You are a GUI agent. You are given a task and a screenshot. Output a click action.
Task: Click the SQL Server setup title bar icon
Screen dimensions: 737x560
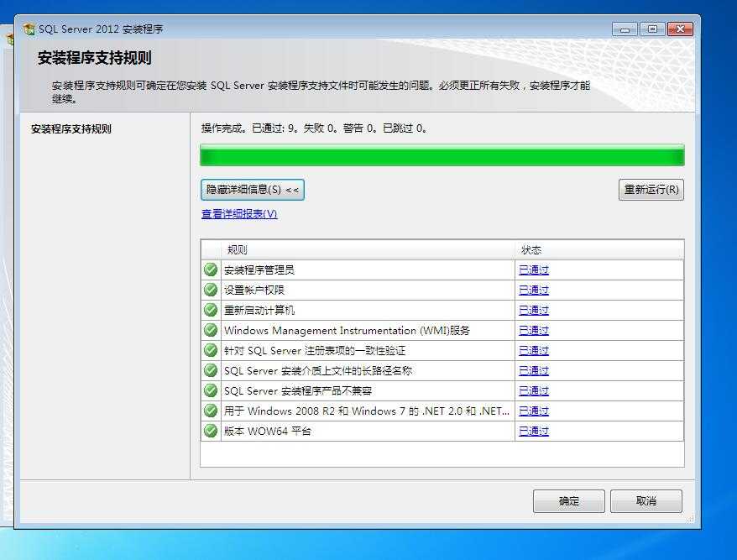point(29,29)
